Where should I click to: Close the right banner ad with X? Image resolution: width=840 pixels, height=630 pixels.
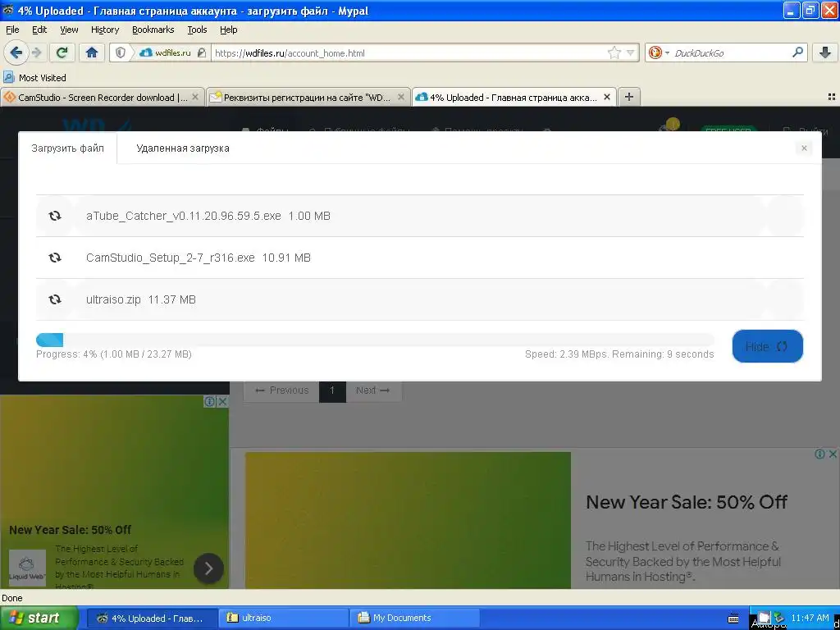(x=833, y=454)
